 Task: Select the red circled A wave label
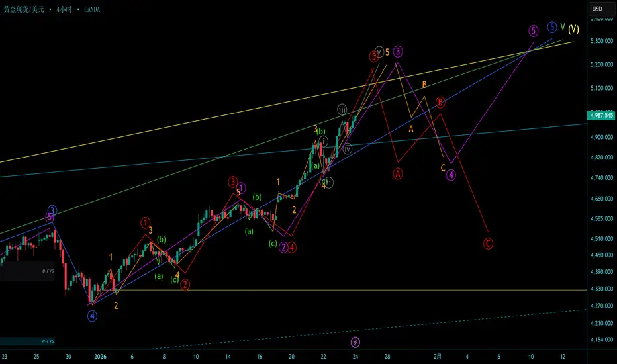[398, 173]
